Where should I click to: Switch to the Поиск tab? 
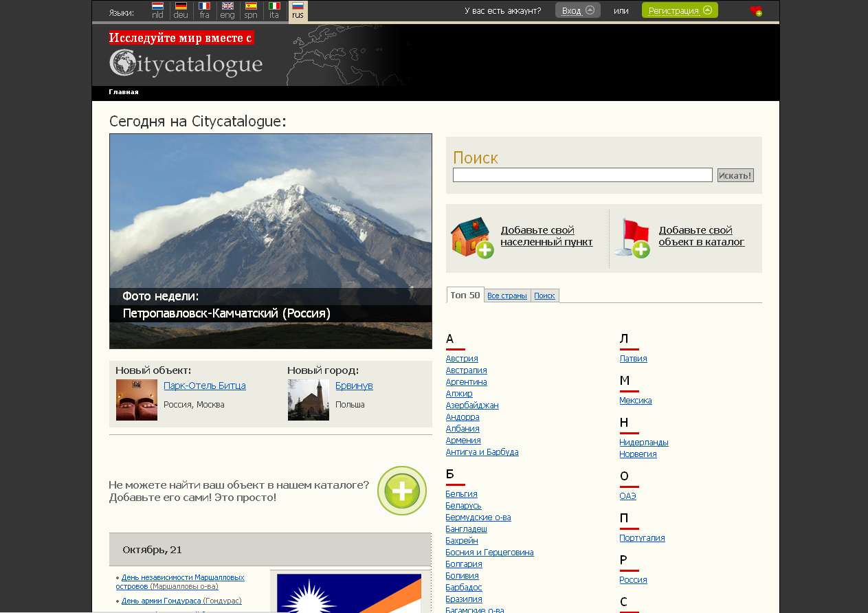tap(544, 296)
